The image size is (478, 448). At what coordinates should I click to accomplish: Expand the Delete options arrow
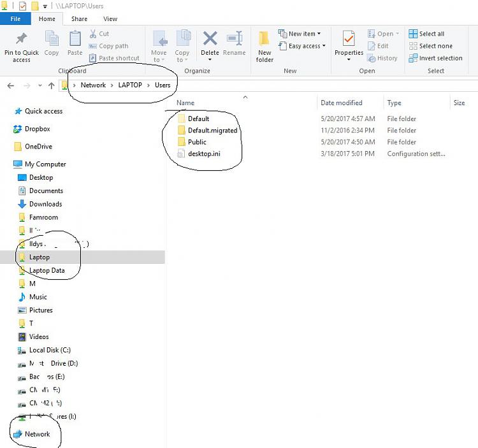[x=210, y=60]
